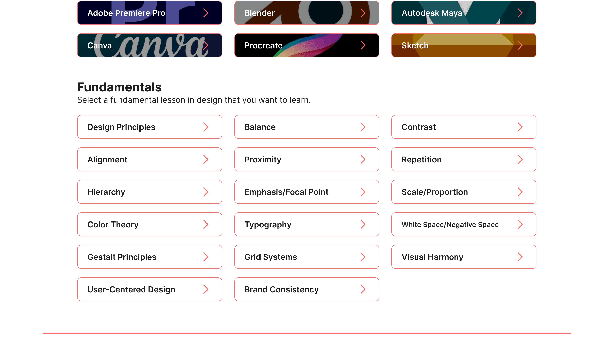Select the Alignment fundamental lesson
Screen dimensions: 614x364
click(149, 159)
